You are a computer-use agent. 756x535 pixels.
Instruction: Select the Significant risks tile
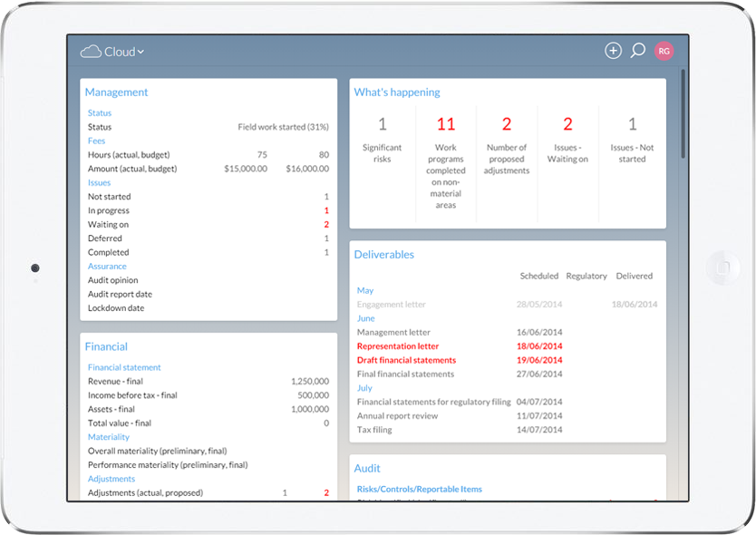pos(382,147)
